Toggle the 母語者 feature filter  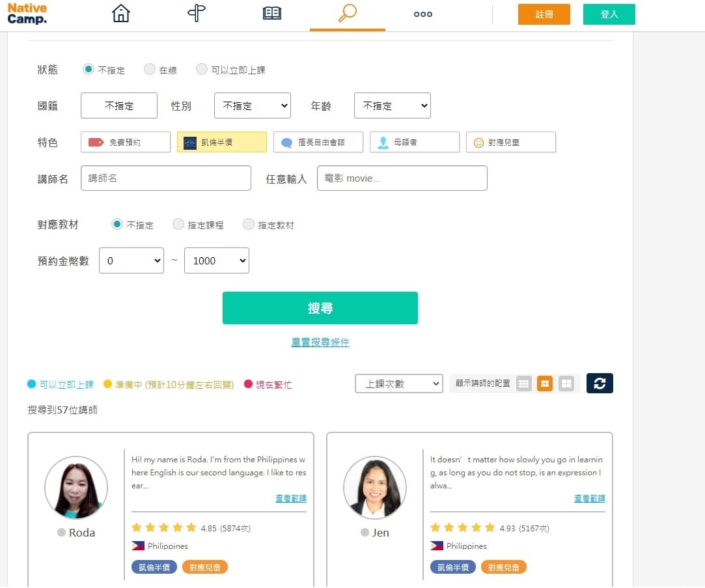click(414, 142)
